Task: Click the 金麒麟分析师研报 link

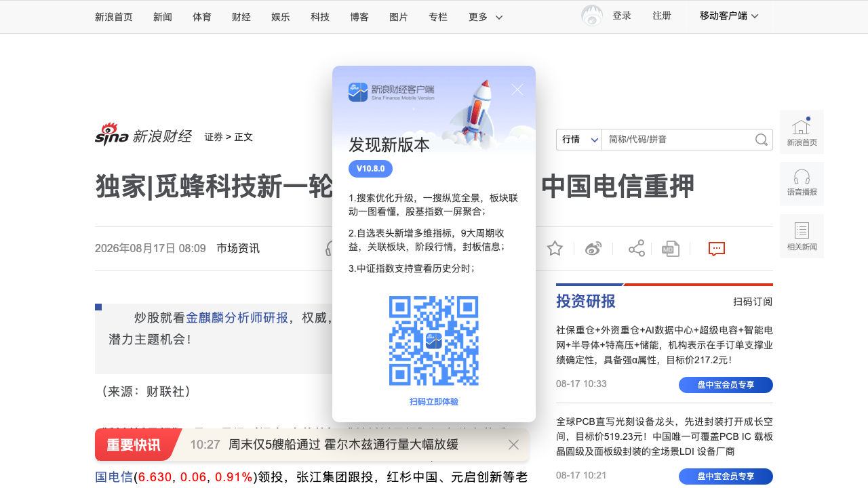Action: (x=237, y=318)
